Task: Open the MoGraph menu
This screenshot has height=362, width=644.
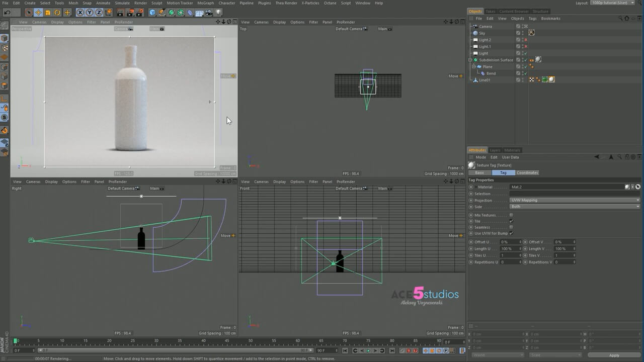Action: click(205, 3)
